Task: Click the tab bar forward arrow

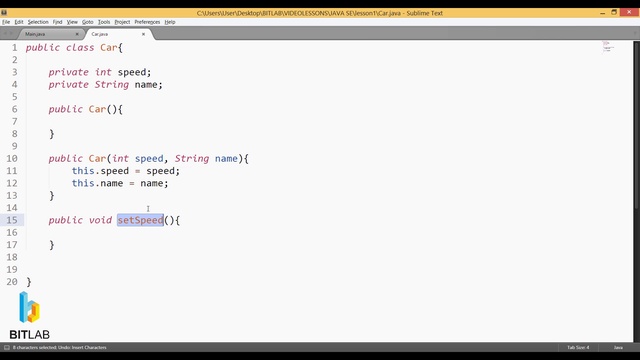Action: pos(11,33)
